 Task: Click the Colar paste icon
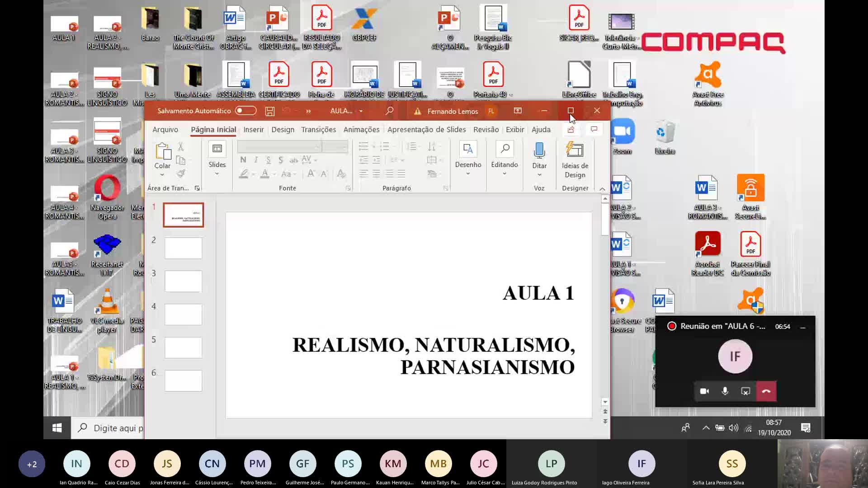(163, 151)
